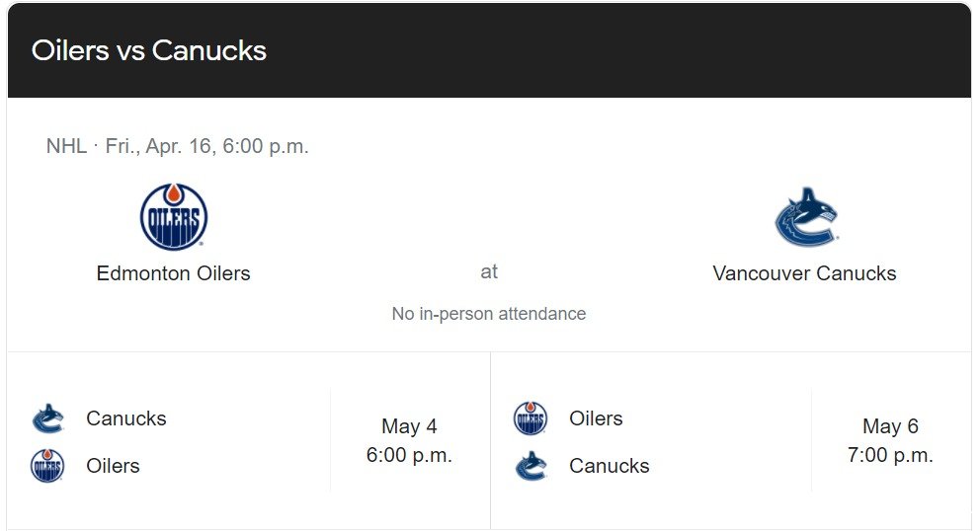Click the Oilers vs Canucks header title
The image size is (980, 531).
[x=149, y=50]
